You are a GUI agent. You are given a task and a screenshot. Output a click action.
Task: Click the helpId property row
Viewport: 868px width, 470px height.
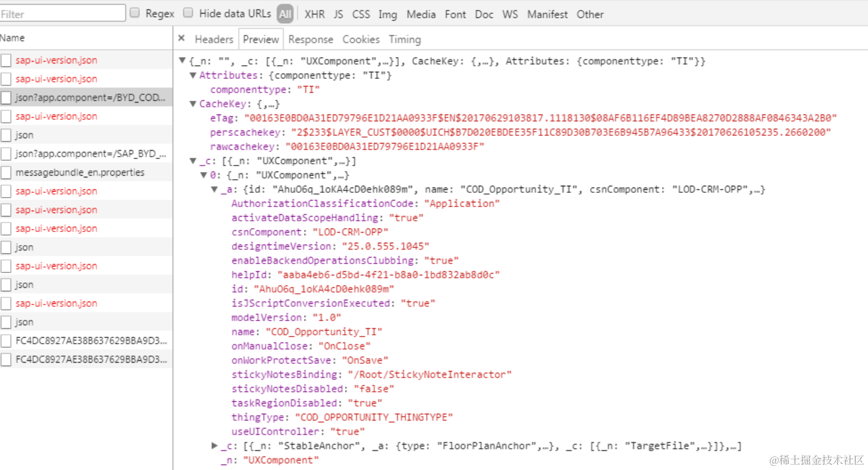[x=366, y=274]
